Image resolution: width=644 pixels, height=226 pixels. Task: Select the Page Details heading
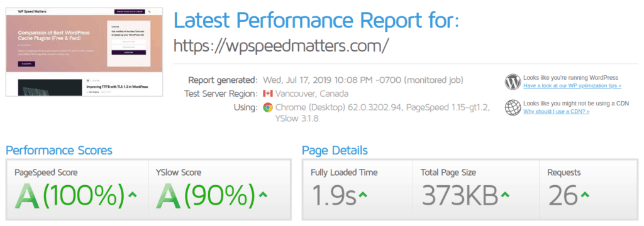(x=335, y=150)
